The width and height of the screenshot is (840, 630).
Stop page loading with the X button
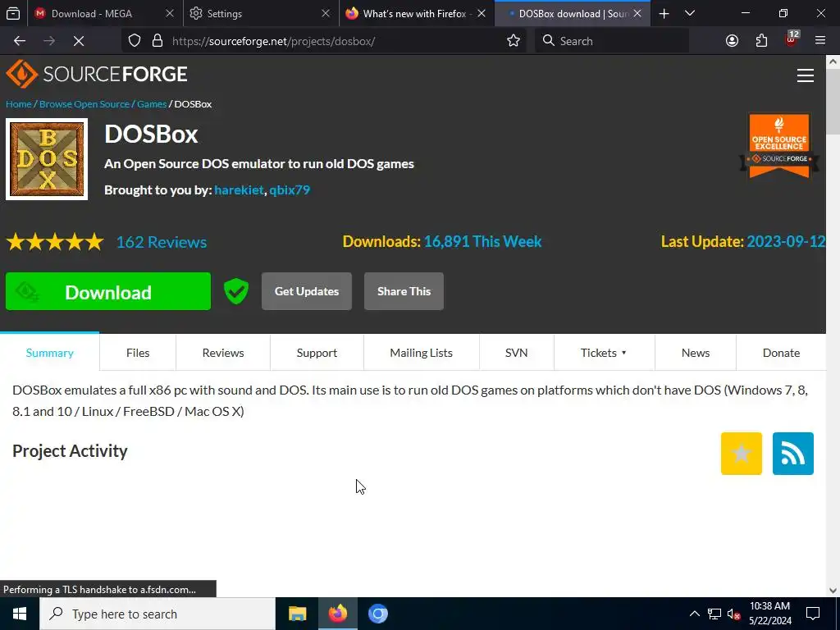click(79, 41)
